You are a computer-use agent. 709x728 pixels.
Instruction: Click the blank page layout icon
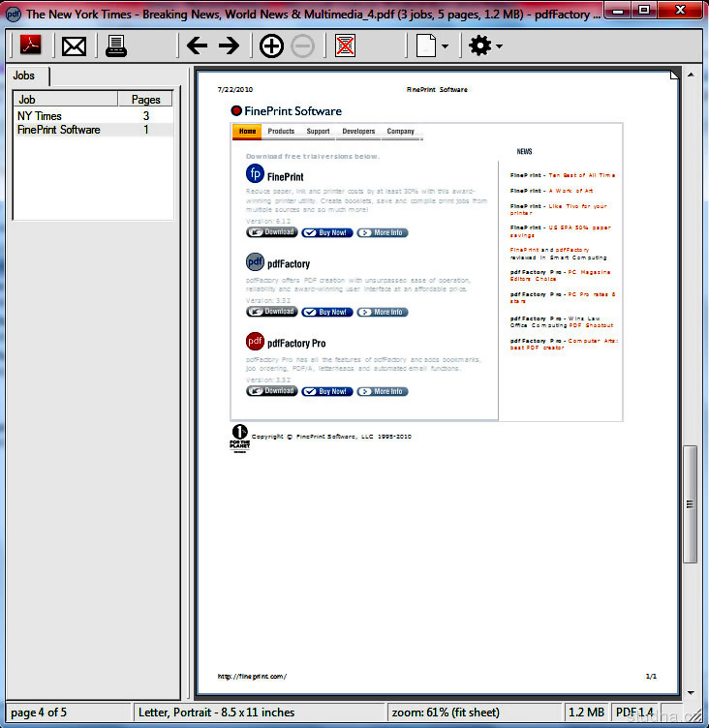426,45
